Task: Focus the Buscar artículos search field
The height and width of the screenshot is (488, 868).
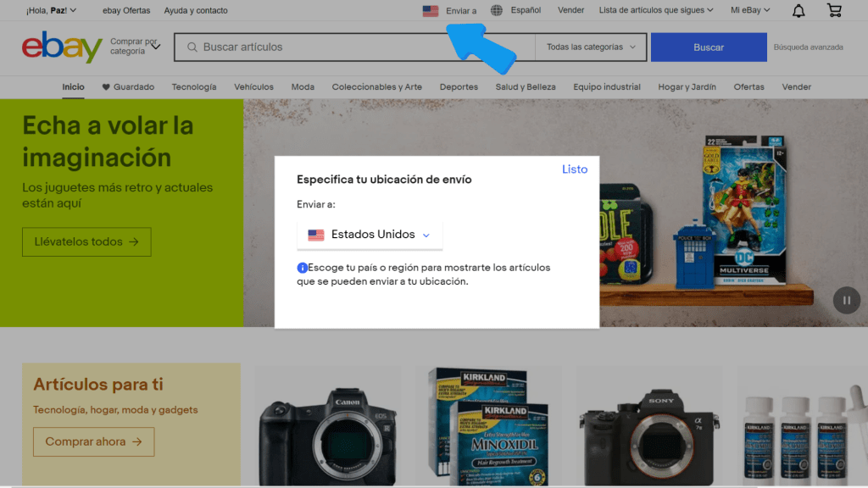Action: pos(354,47)
